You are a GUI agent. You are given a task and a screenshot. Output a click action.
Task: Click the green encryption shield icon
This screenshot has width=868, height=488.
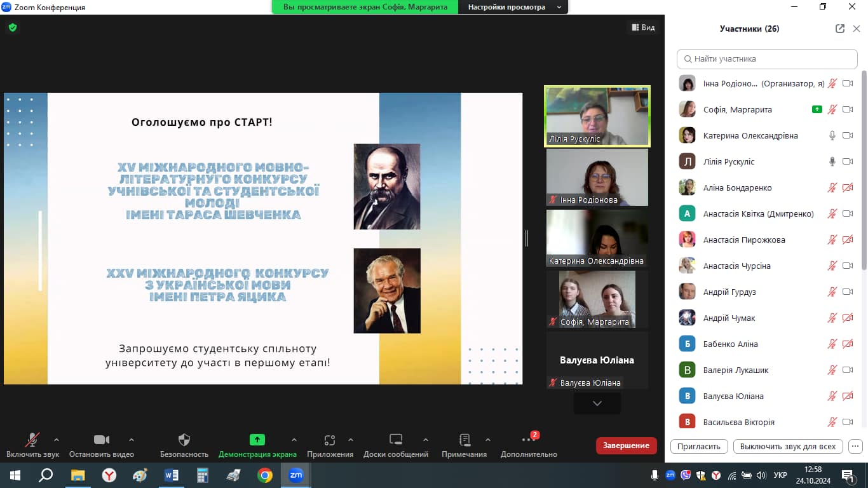pos(12,27)
